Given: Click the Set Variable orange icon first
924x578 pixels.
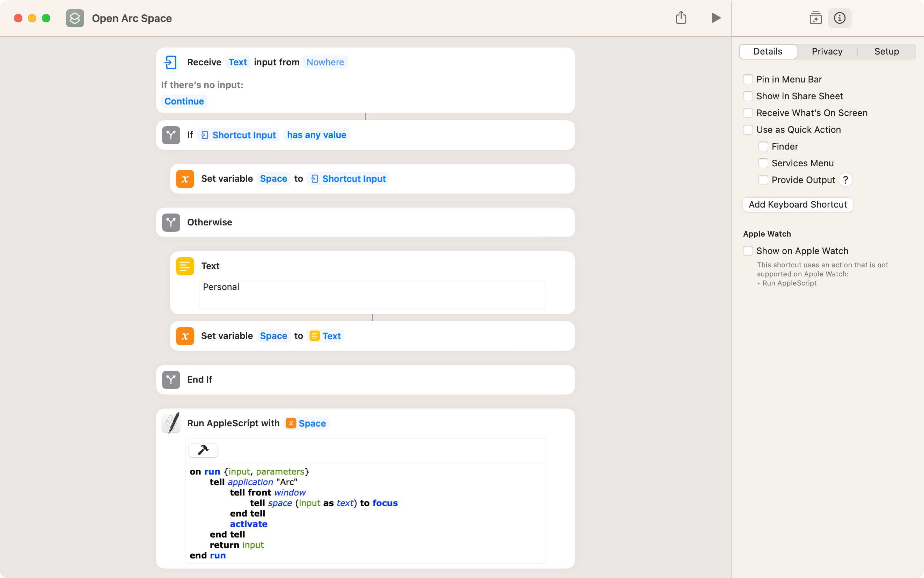Looking at the screenshot, I should pyautogui.click(x=185, y=179).
